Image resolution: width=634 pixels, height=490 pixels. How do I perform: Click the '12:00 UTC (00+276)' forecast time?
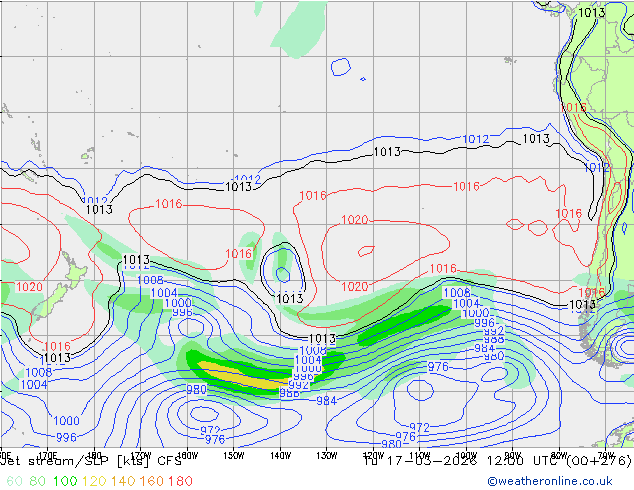[x=559, y=461]
